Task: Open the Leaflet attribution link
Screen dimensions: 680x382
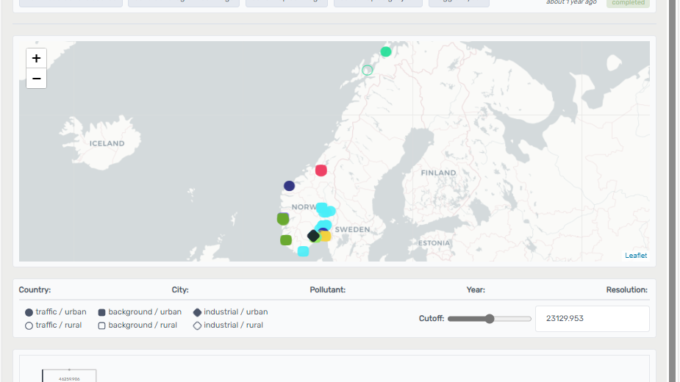Action: coord(636,255)
